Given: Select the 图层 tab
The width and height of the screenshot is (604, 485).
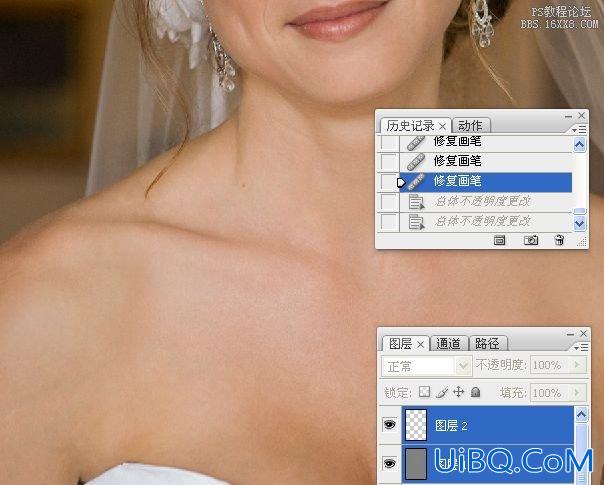Looking at the screenshot, I should tap(400, 343).
